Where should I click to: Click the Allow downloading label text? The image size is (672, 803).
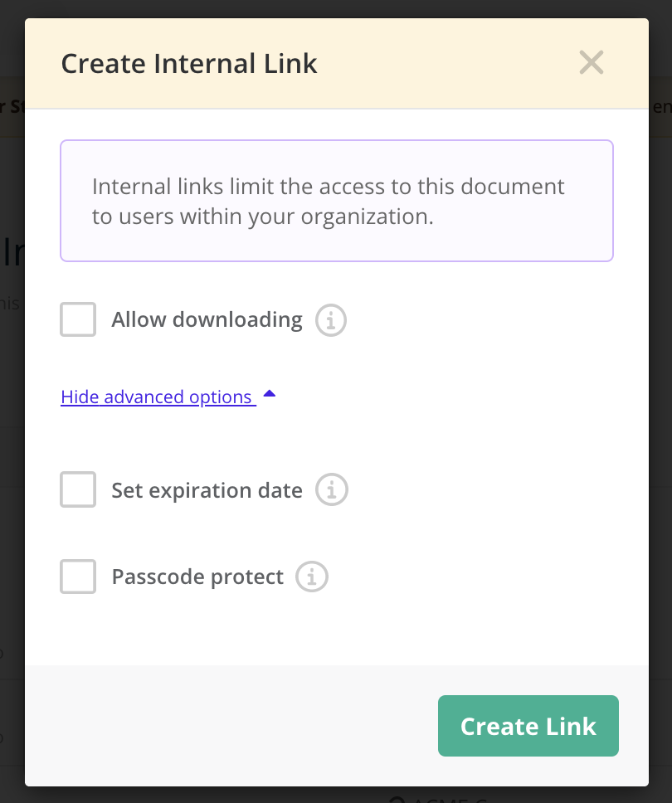pos(207,319)
